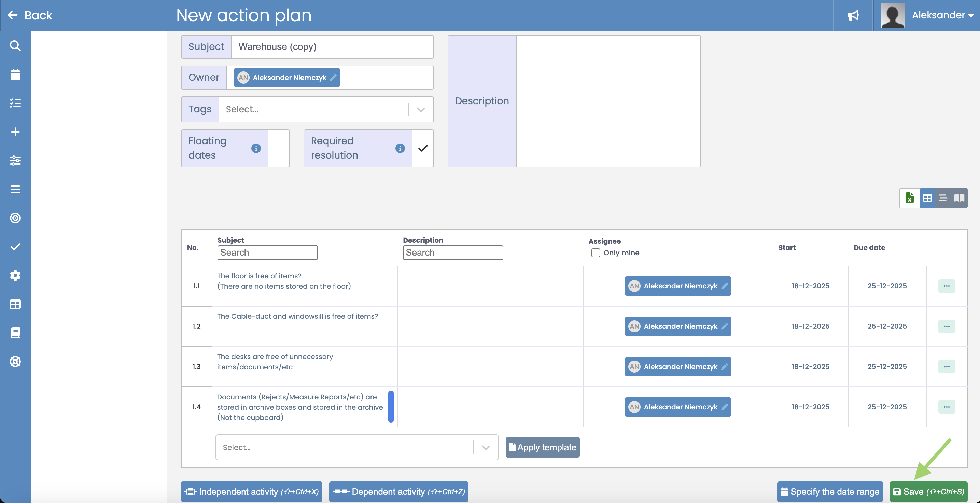Open the gear settings icon in sidebar

[15, 275]
